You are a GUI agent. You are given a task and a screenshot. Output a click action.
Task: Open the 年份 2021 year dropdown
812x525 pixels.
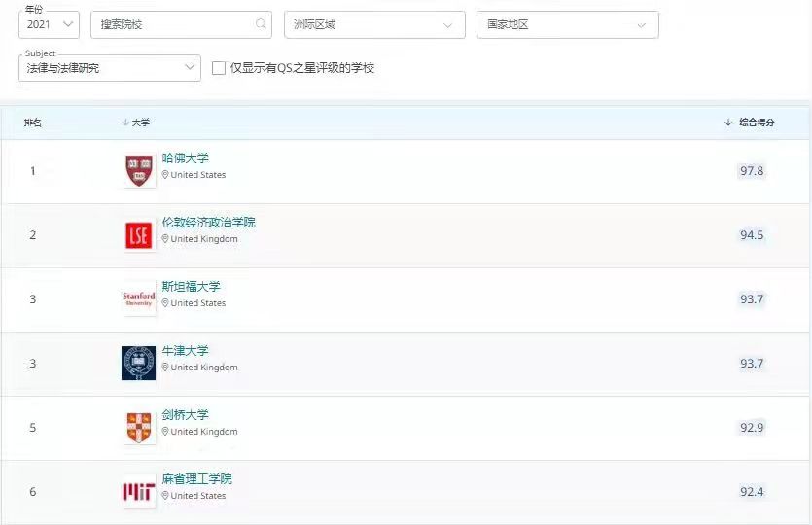pyautogui.click(x=49, y=24)
